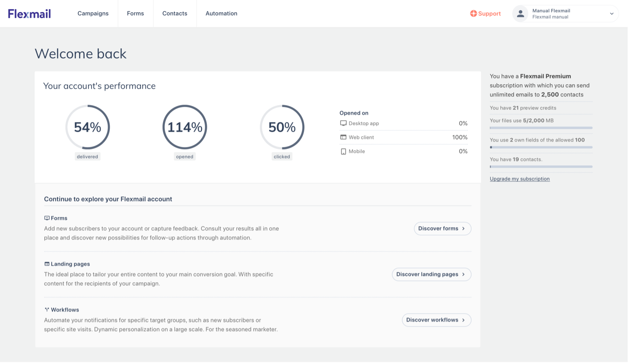
Task: Click the Flexmail logo
Action: click(x=29, y=13)
